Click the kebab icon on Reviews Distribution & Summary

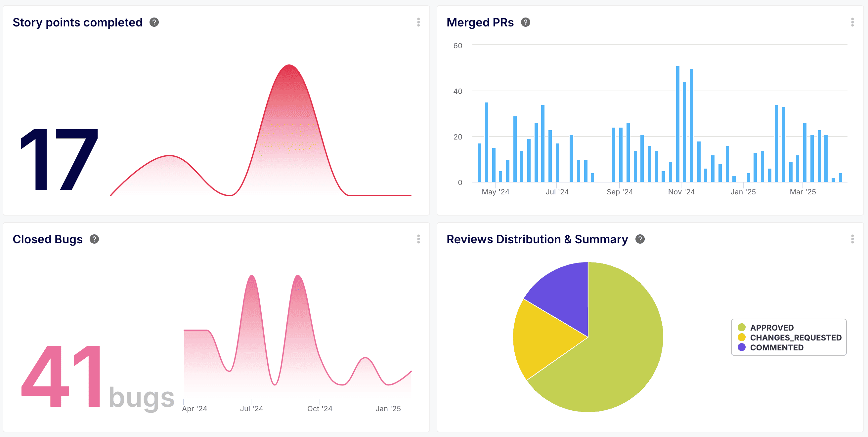pyautogui.click(x=853, y=239)
